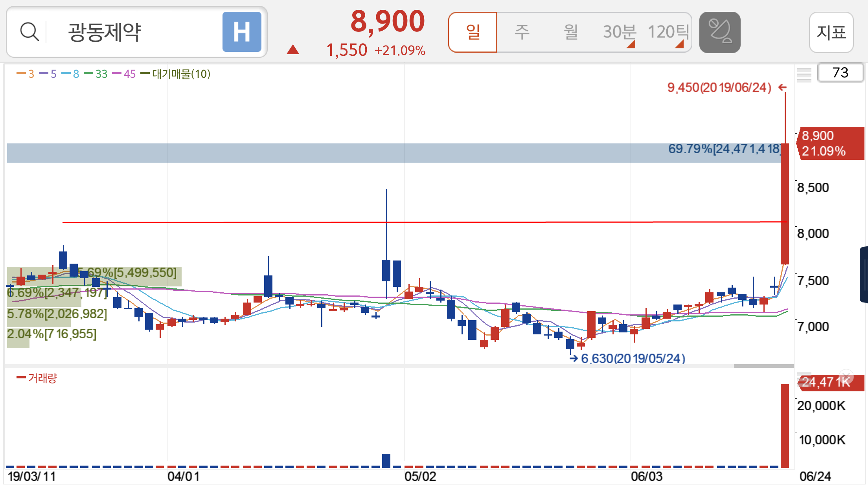The width and height of the screenshot is (868, 488).
Task: Select the 일 daily chart tab
Action: pyautogui.click(x=473, y=32)
